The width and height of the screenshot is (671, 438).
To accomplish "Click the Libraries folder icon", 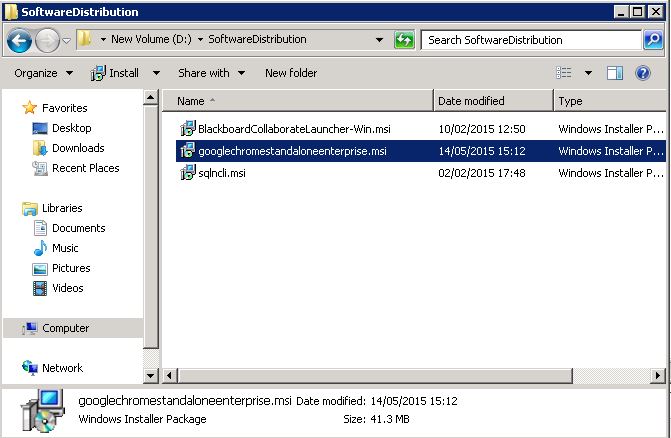I will coord(30,208).
